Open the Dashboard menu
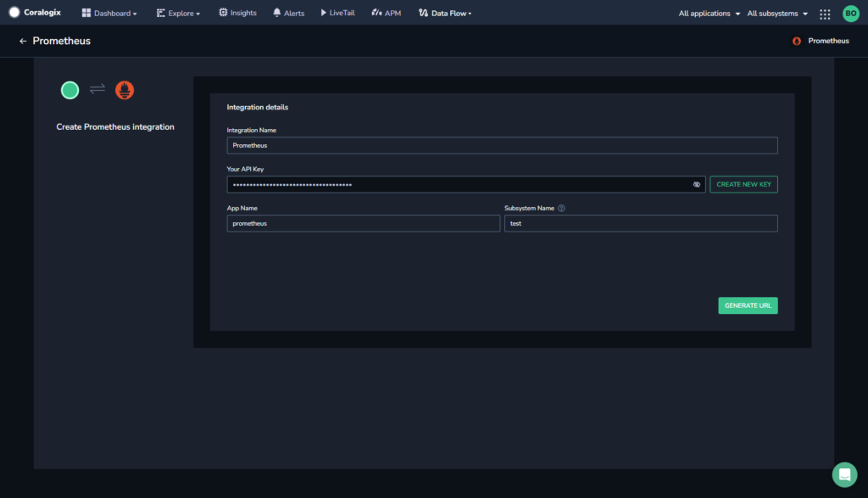Image resolution: width=868 pixels, height=498 pixels. click(x=109, y=13)
